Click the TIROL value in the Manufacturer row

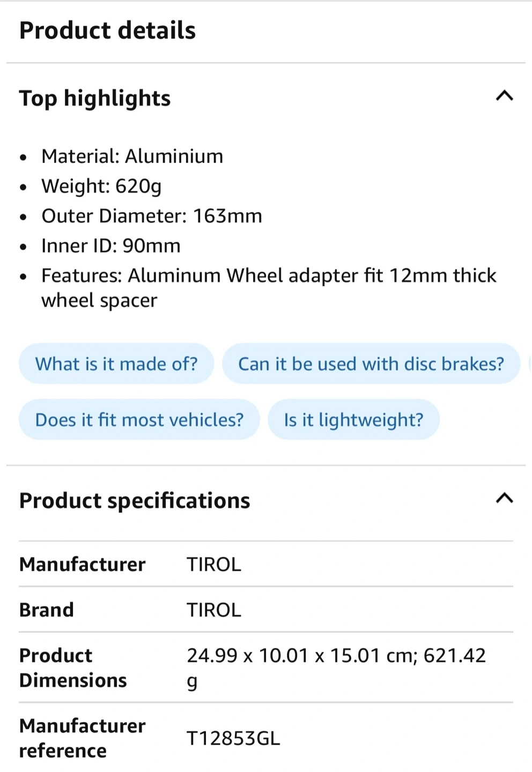[214, 565]
